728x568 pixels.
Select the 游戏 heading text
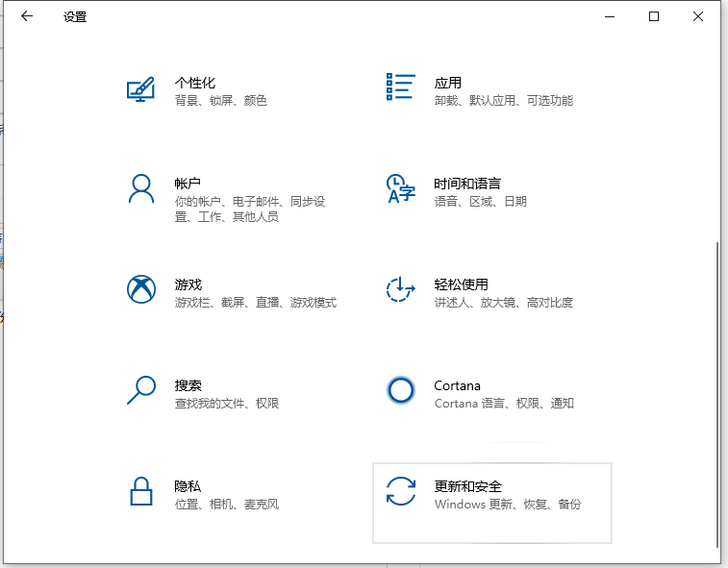[x=188, y=284]
